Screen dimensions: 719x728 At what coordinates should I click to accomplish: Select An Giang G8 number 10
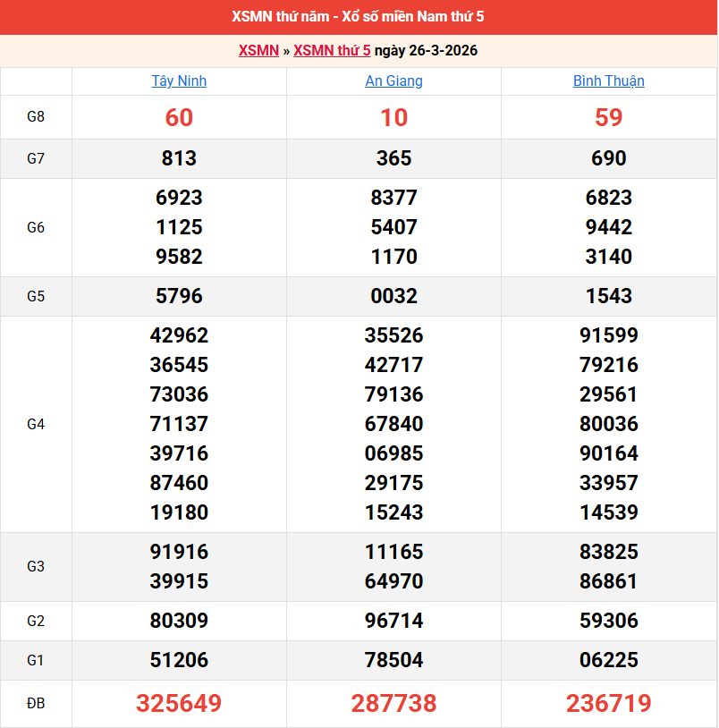(393, 117)
